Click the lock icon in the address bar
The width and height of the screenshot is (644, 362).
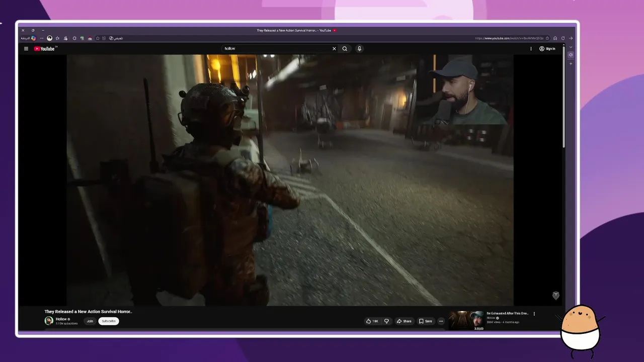pyautogui.click(x=547, y=38)
